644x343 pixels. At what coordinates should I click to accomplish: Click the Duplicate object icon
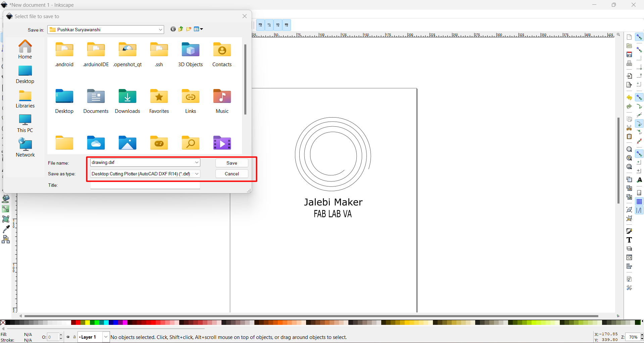[x=629, y=179]
